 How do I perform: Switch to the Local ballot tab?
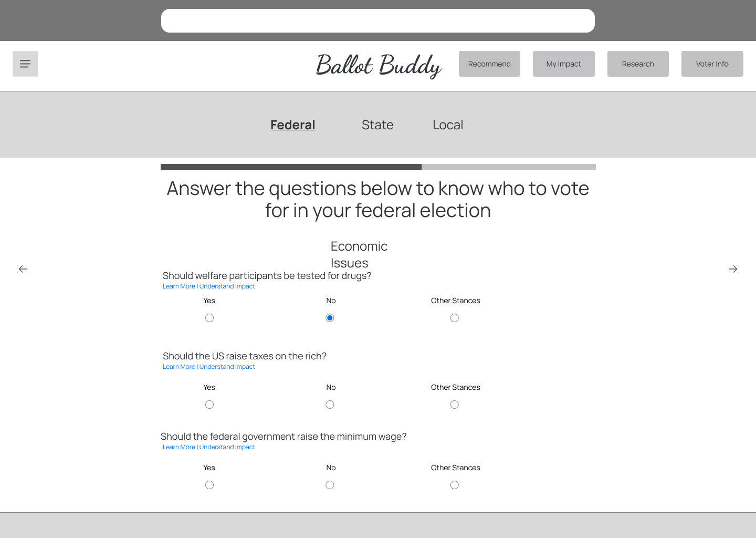point(448,125)
